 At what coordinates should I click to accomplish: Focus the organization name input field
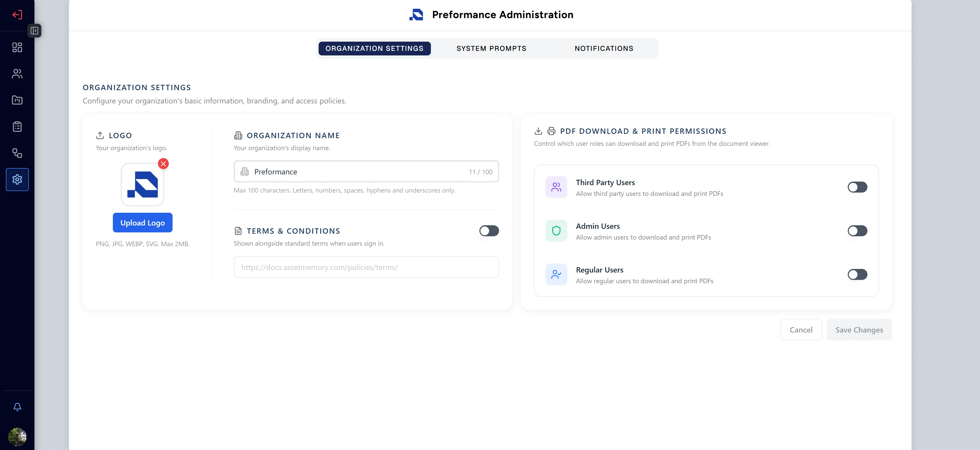click(x=366, y=172)
